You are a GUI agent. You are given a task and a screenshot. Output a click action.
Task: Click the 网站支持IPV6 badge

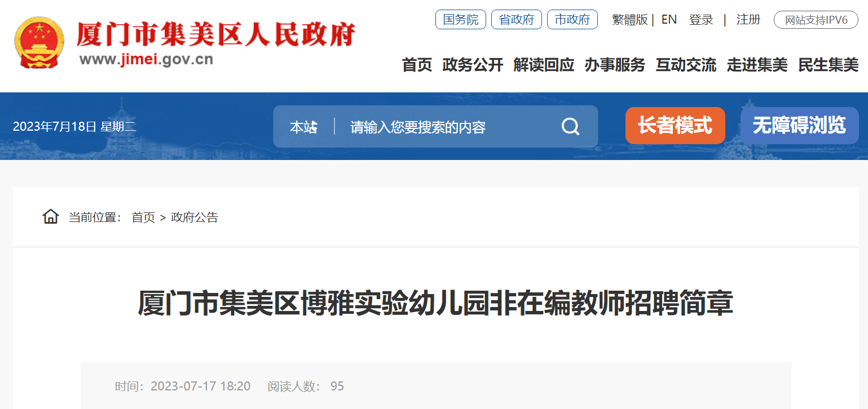[816, 20]
